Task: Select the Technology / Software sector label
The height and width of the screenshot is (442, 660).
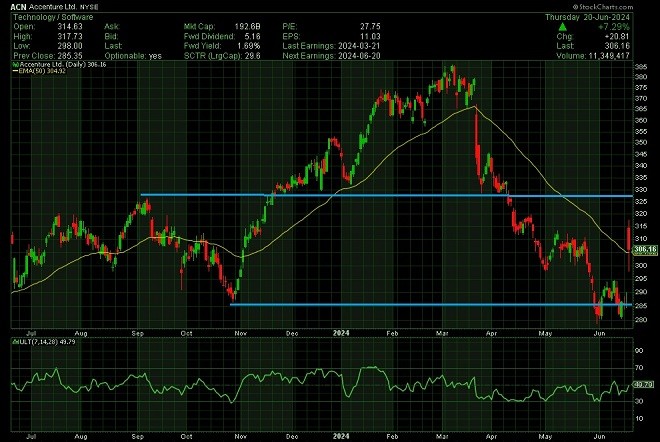Action: coord(53,17)
